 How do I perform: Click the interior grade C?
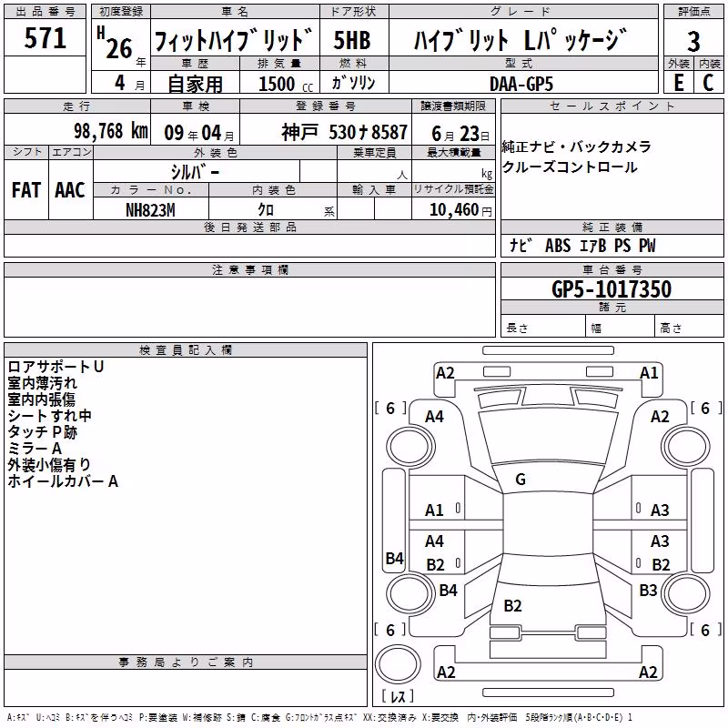[708, 83]
